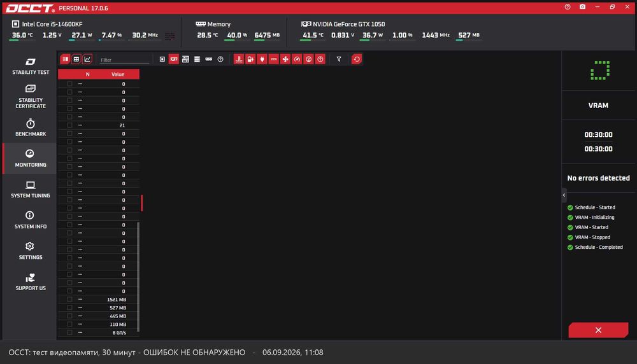Click the 'No errors detected' result text
Image resolution: width=637 pixels, height=364 pixels.
(598, 178)
